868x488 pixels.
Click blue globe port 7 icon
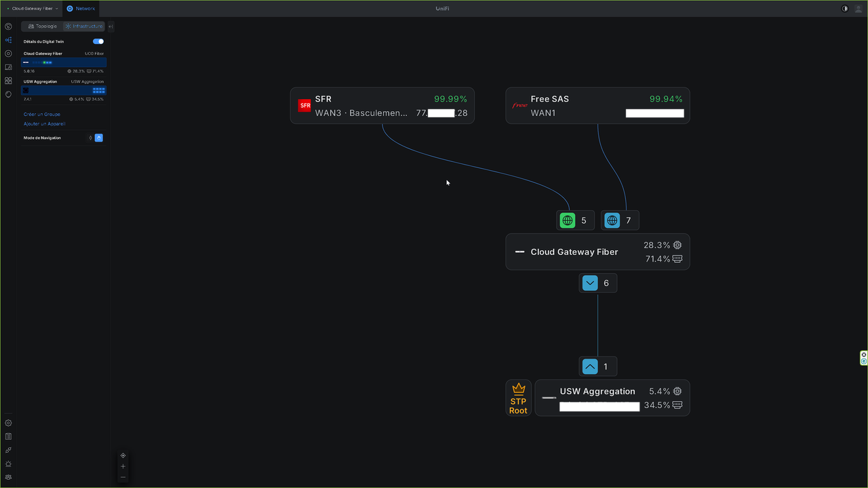click(612, 220)
